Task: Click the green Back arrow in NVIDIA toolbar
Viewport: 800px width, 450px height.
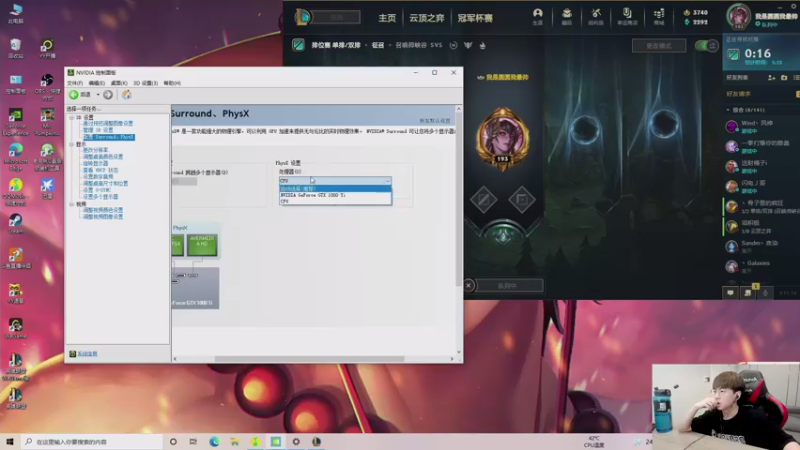Action: (74, 94)
